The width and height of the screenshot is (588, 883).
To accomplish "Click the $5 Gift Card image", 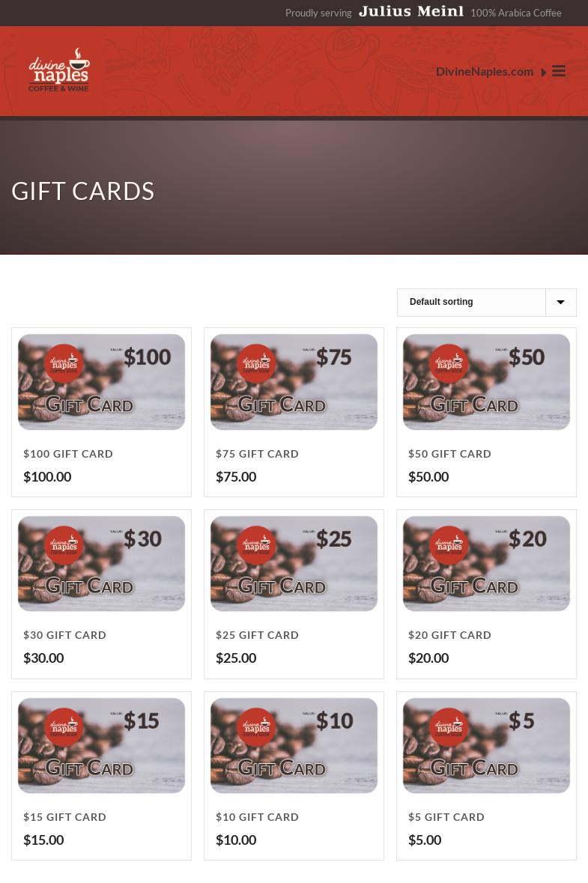I will (x=487, y=746).
